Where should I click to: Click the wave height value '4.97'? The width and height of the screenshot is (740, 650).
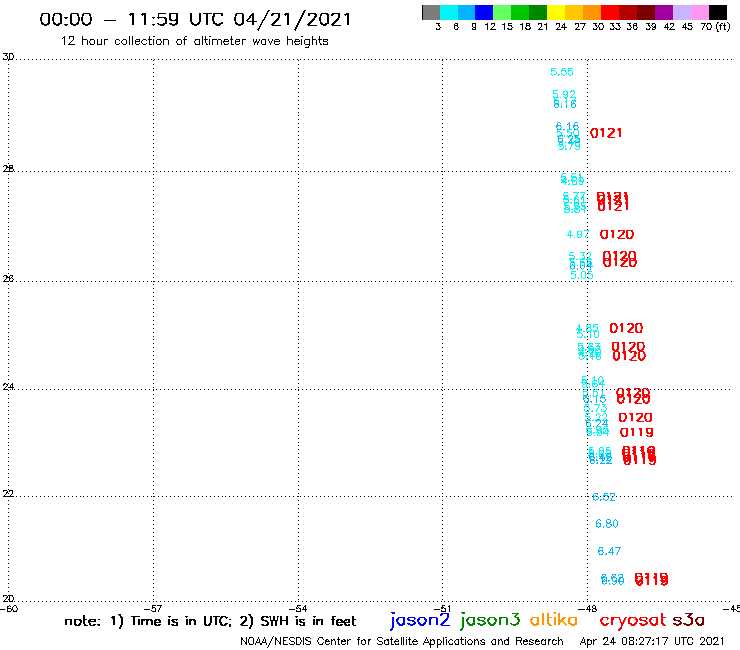pyautogui.click(x=578, y=234)
